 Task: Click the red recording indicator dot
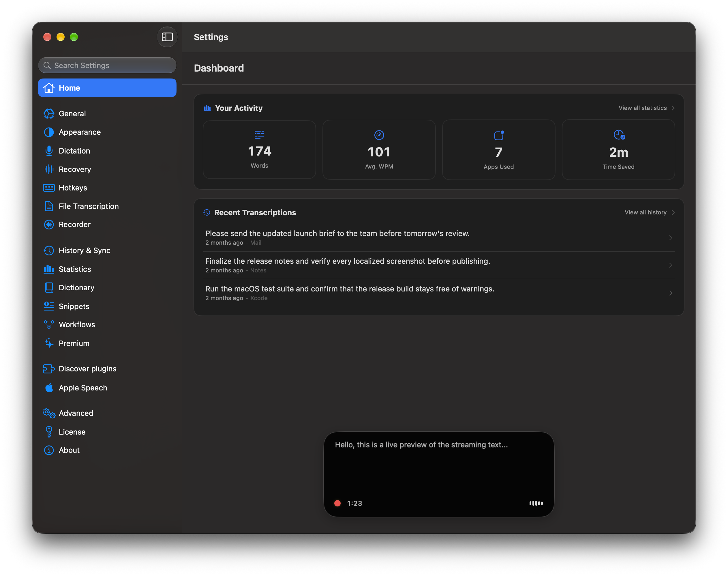[337, 503]
